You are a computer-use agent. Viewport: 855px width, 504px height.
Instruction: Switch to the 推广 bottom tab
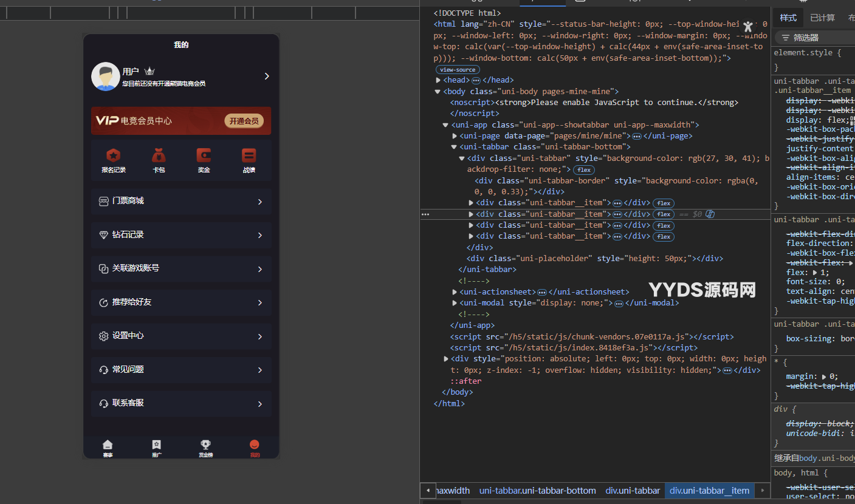(x=157, y=448)
